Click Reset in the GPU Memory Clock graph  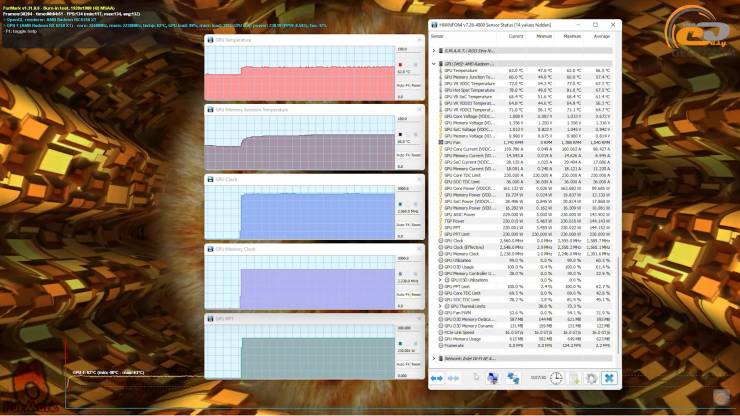coord(416,294)
